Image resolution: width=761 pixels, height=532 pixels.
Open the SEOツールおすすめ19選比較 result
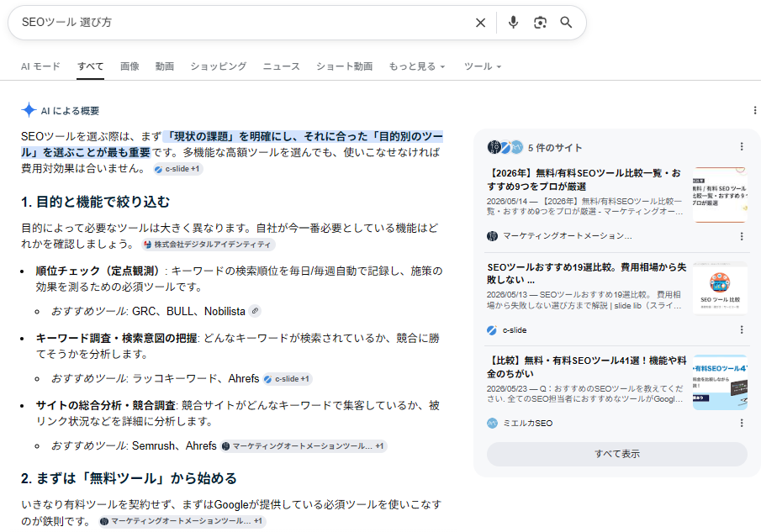click(586, 273)
